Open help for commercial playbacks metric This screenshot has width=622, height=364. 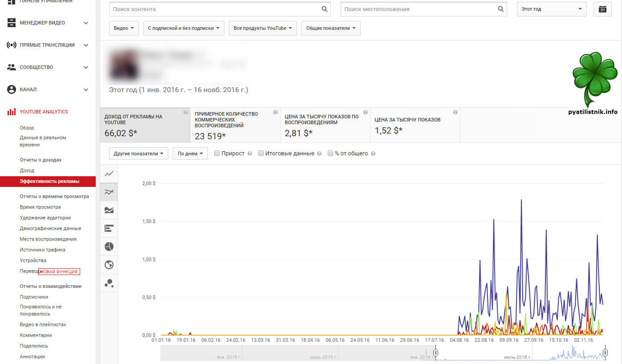point(276,113)
